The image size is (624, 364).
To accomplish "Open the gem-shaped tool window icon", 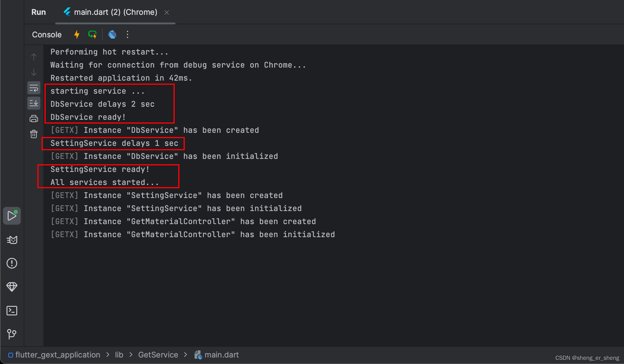I will click(12, 287).
